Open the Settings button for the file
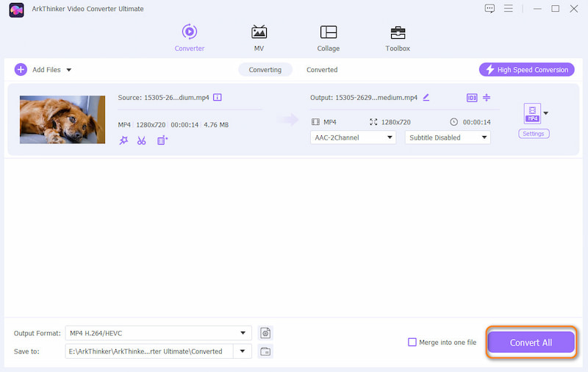The height and width of the screenshot is (372, 588). coord(534,134)
